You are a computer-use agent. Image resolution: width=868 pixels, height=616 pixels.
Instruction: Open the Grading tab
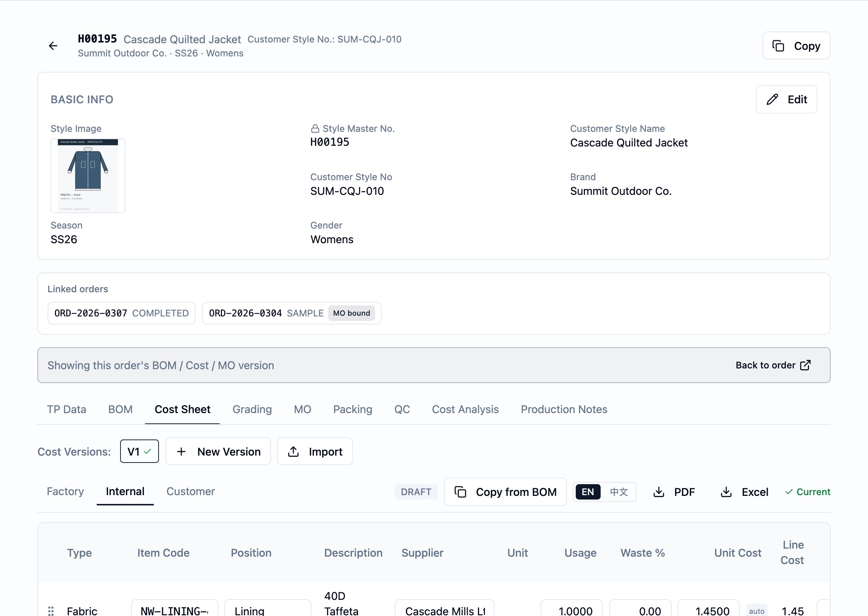pyautogui.click(x=252, y=409)
